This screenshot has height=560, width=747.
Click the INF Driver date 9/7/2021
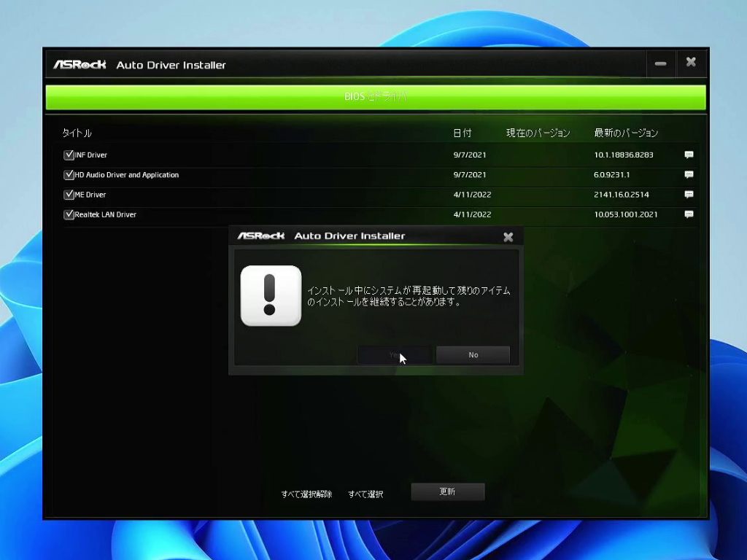pyautogui.click(x=470, y=155)
